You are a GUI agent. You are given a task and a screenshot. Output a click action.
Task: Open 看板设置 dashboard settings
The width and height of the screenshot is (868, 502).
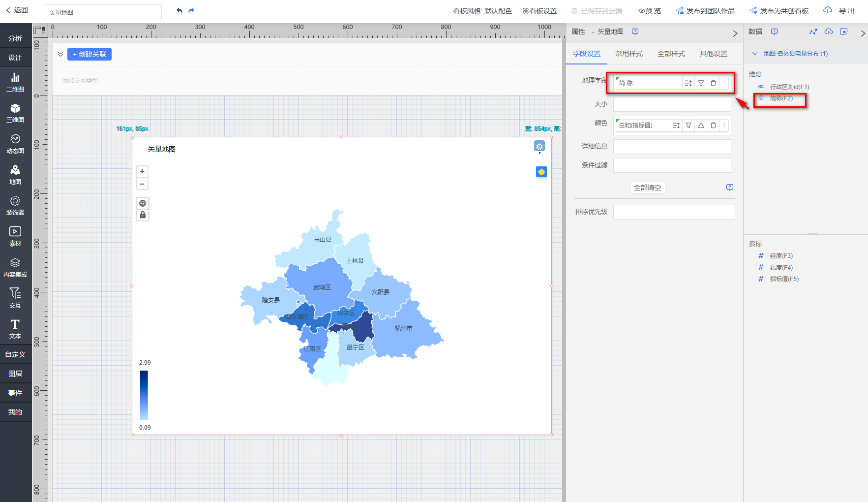pos(539,11)
